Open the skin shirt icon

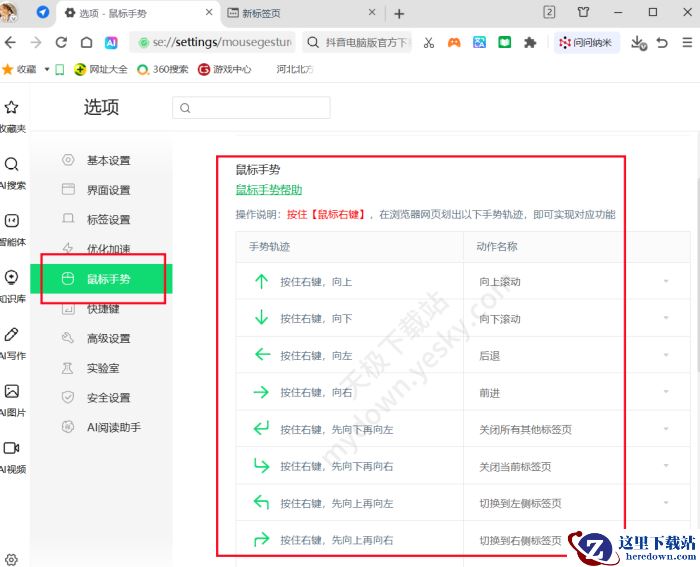(x=583, y=12)
